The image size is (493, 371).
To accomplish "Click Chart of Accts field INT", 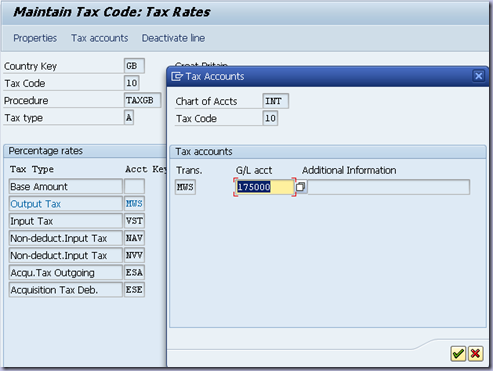I will (x=275, y=101).
